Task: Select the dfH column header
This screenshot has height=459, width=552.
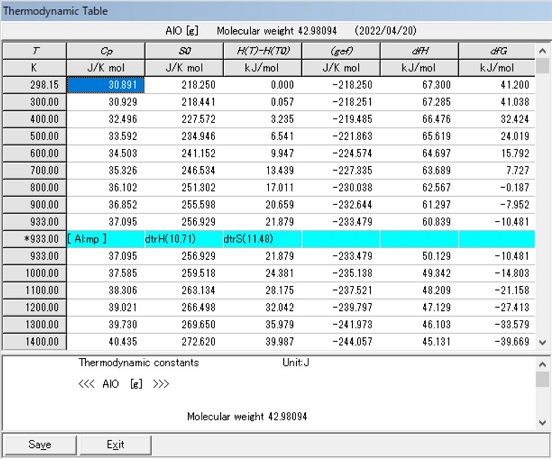Action: coord(420,51)
